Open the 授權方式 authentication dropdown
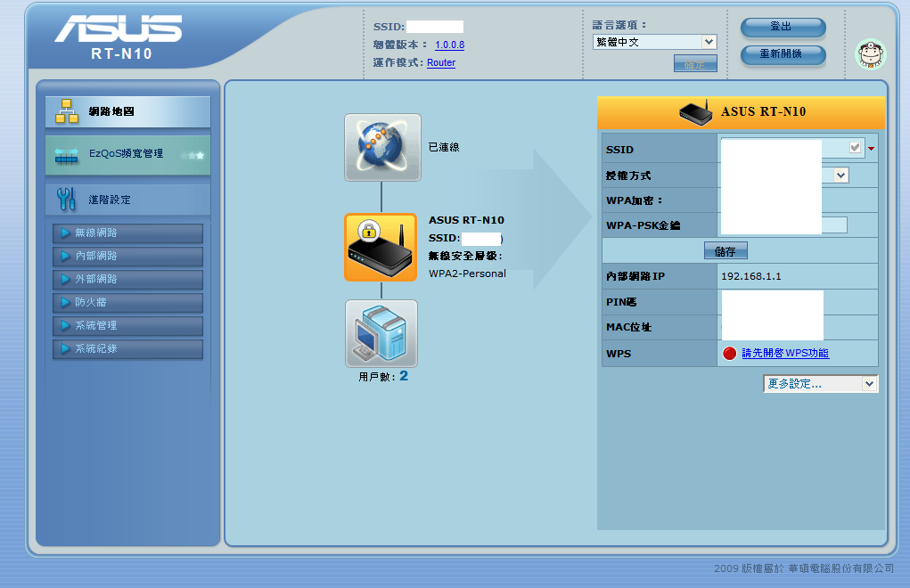910x588 pixels. click(x=841, y=176)
